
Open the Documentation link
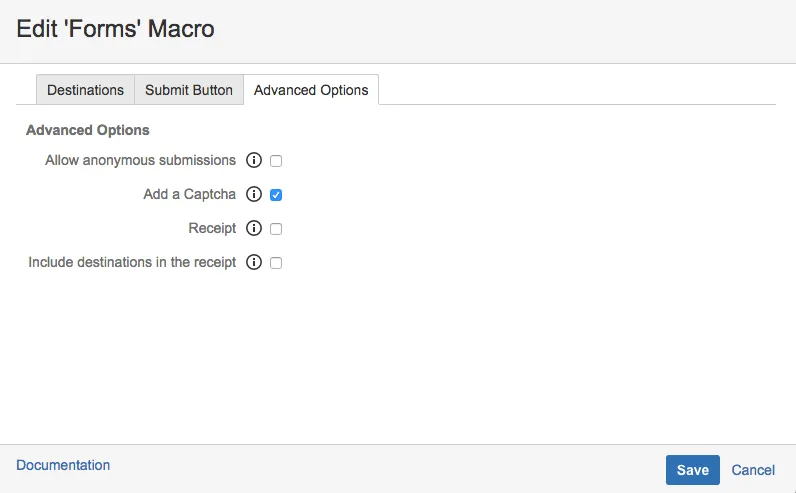[63, 465]
